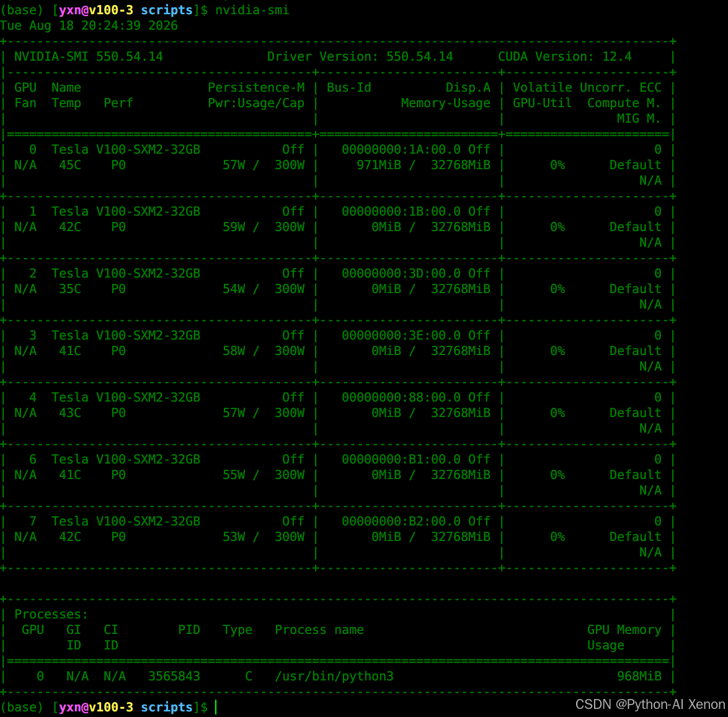Click power reading 59W
The width and height of the screenshot is (728, 717).
234,227
